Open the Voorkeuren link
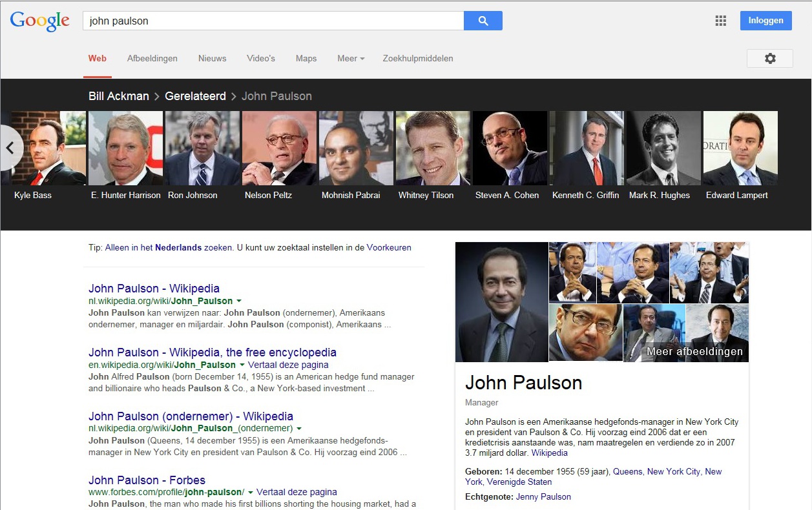The width and height of the screenshot is (812, 510). [x=389, y=247]
